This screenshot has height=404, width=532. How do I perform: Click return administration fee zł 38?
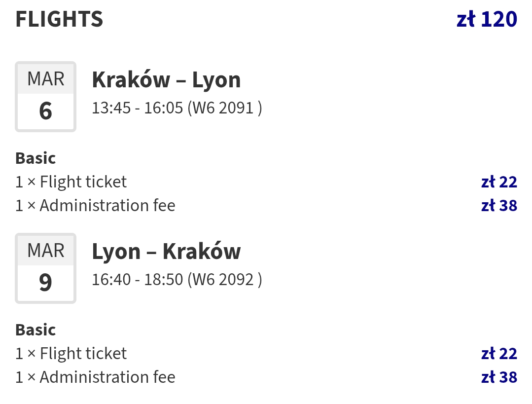pos(499,377)
